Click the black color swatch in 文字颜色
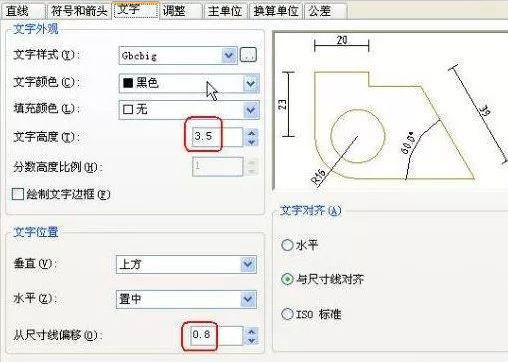508x362 pixels. click(128, 83)
